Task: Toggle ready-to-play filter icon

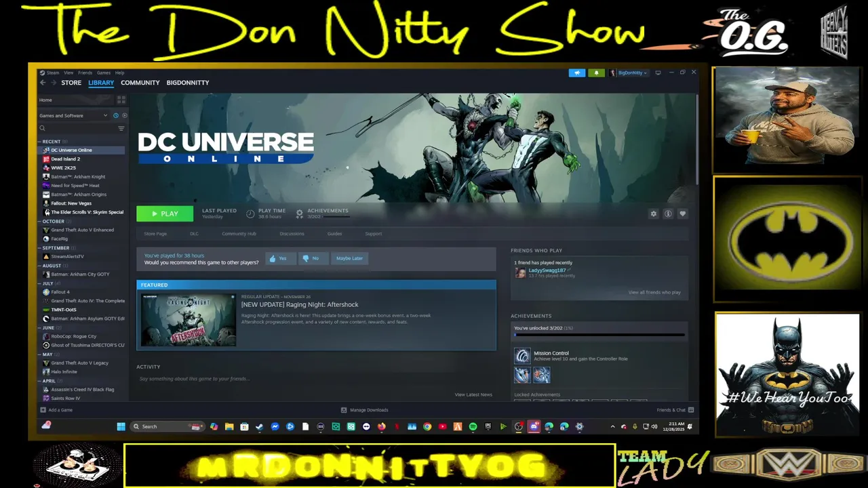Action: [x=123, y=115]
